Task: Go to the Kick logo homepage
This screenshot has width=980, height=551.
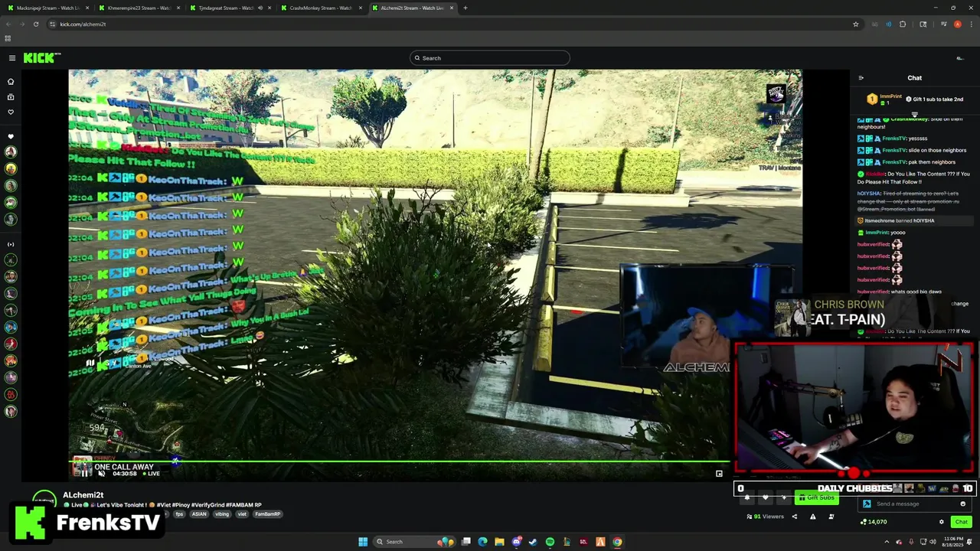Action: (41, 58)
